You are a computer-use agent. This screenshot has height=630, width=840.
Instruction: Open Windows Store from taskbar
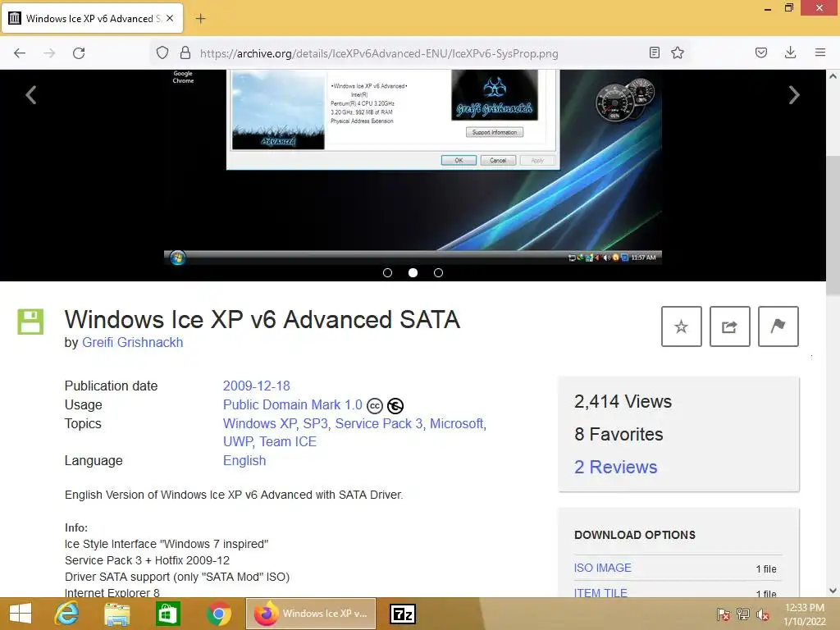(x=167, y=614)
